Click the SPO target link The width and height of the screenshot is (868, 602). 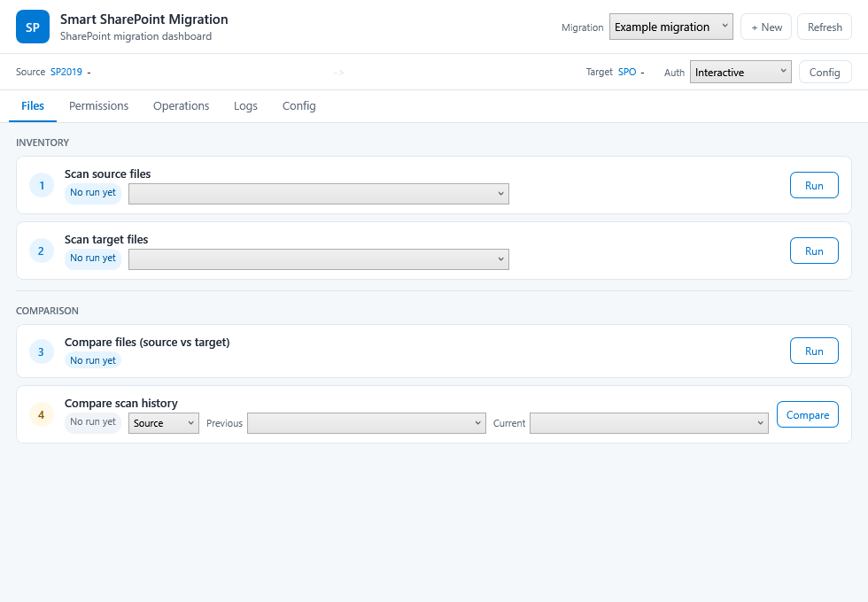tap(627, 72)
